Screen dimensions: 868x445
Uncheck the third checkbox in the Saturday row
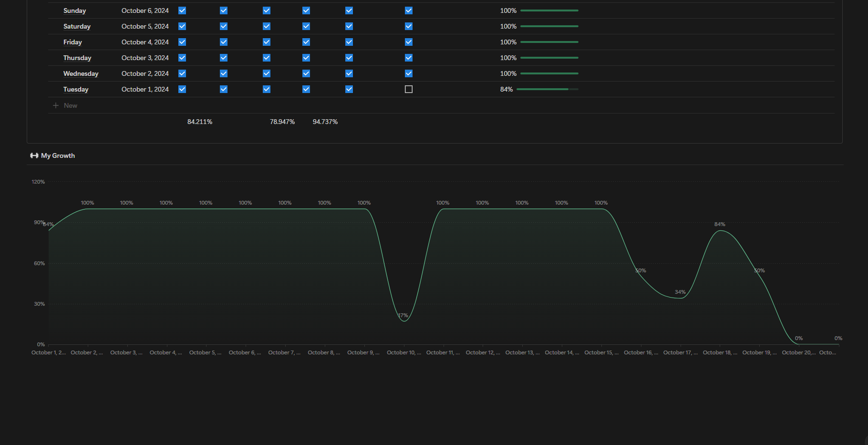click(267, 26)
